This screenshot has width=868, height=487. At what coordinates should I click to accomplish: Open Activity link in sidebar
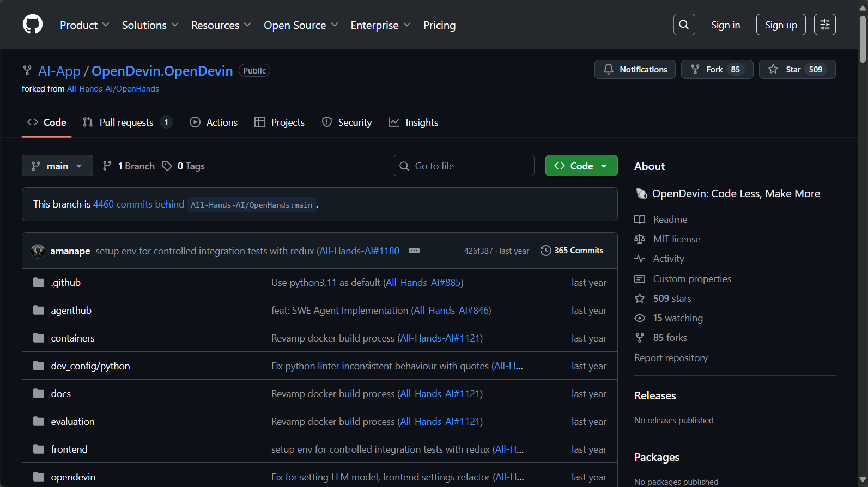coord(659,259)
